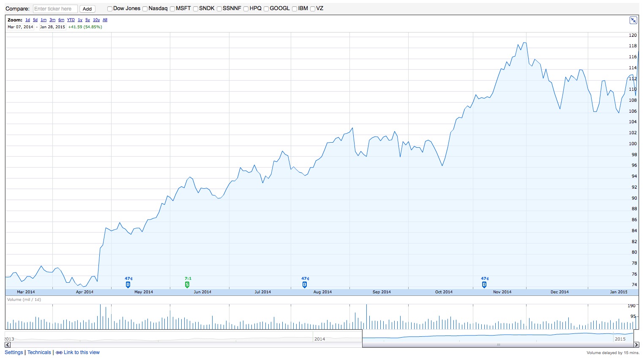Open Link to this view
644x360 pixels.
click(x=82, y=352)
